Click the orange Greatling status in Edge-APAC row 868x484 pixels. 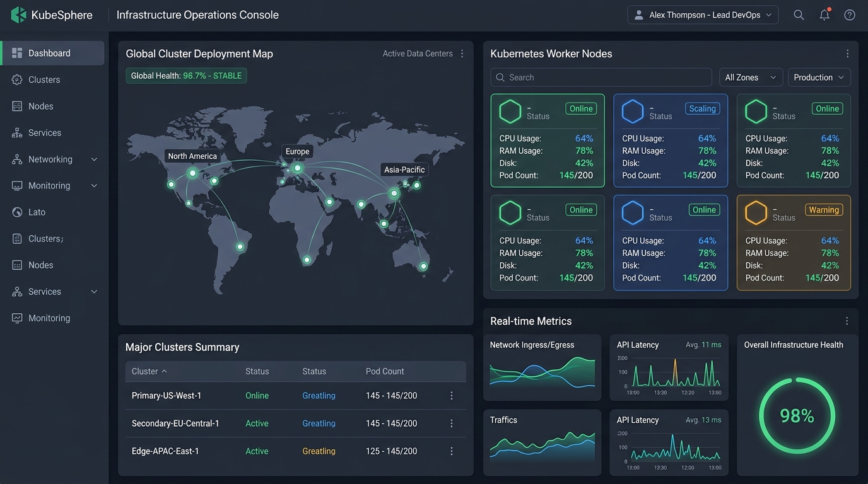point(319,451)
